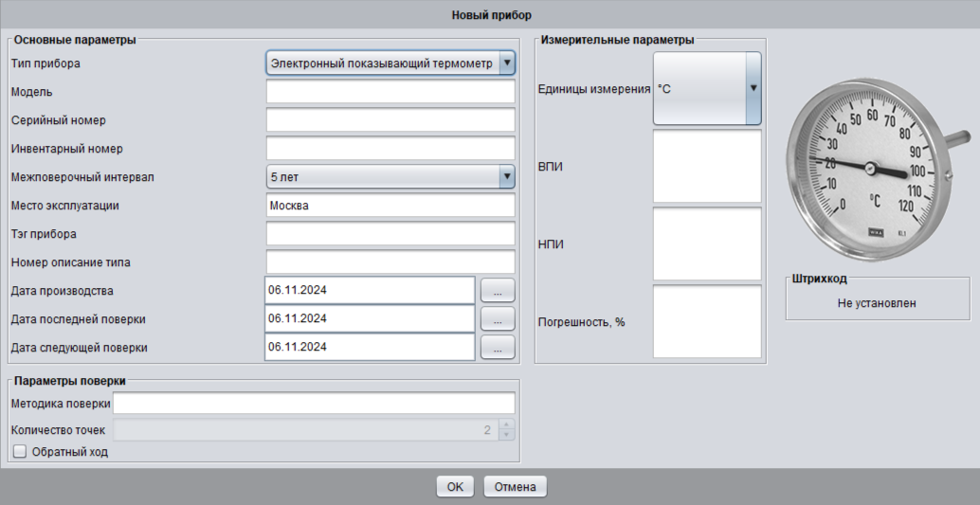Screen dimensions: 980x505
Task: Click the Модель input field
Action: (390, 92)
